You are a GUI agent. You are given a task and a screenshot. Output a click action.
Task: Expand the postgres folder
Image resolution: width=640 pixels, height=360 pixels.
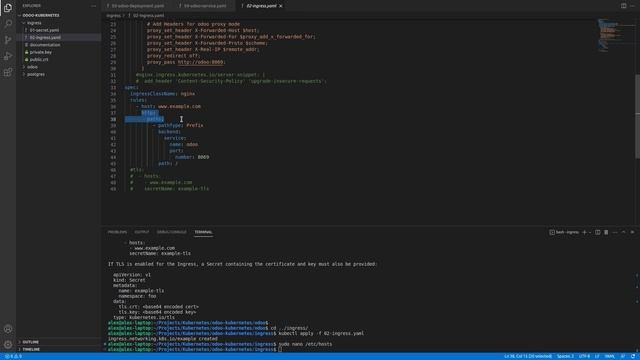click(x=36, y=74)
